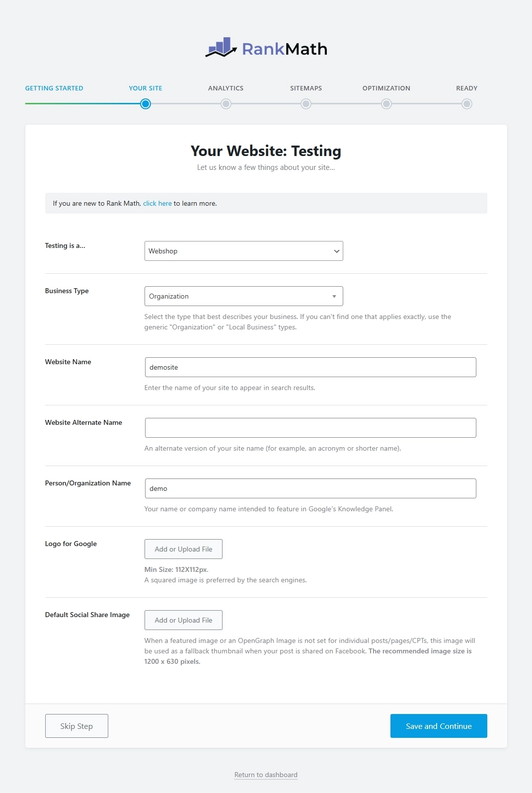This screenshot has width=532, height=793.
Task: Click the Ready step circle
Action: click(x=466, y=104)
